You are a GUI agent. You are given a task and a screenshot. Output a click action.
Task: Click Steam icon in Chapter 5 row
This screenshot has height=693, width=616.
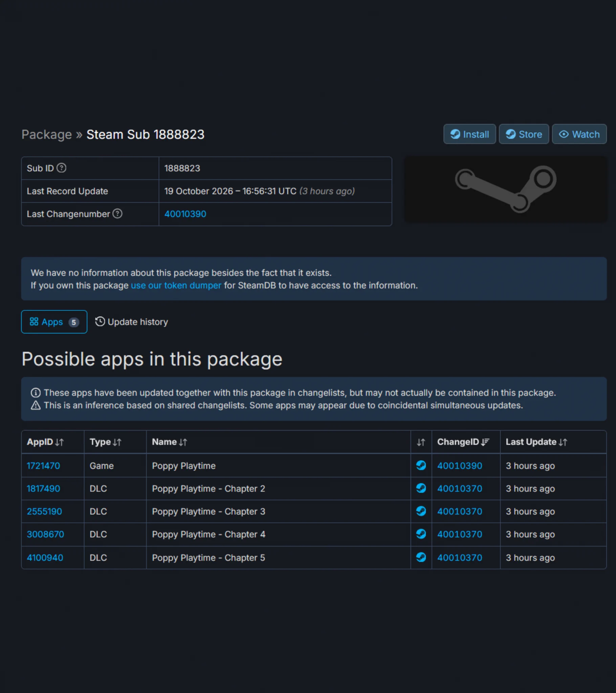pos(421,557)
